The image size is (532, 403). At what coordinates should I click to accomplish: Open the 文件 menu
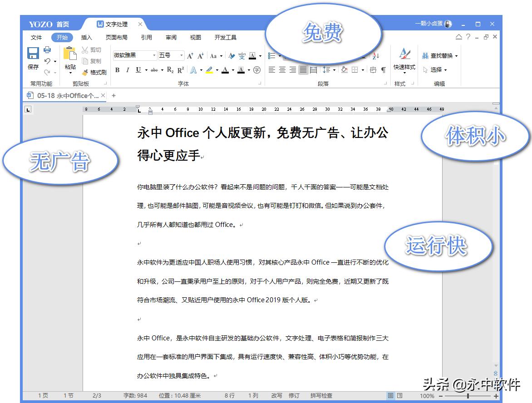point(35,37)
